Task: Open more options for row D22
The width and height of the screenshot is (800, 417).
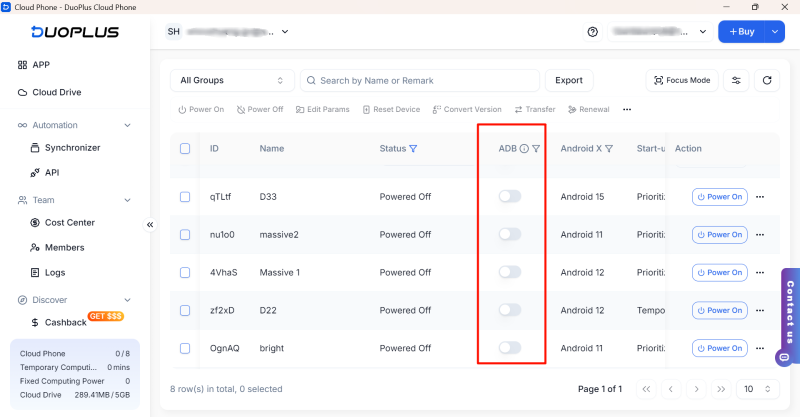Action: 760,310
